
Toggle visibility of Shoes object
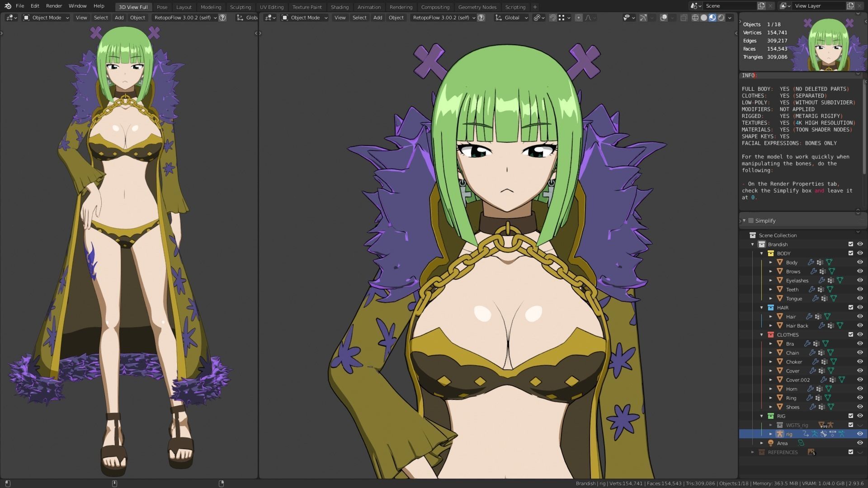[860, 407]
